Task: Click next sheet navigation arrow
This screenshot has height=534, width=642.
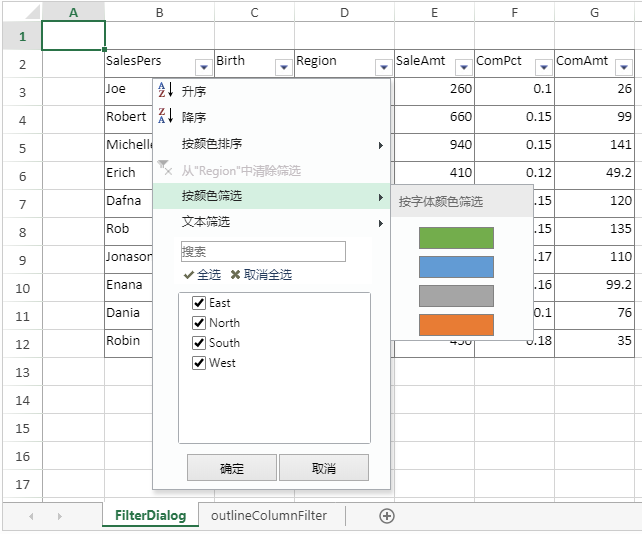Action: click(60, 516)
